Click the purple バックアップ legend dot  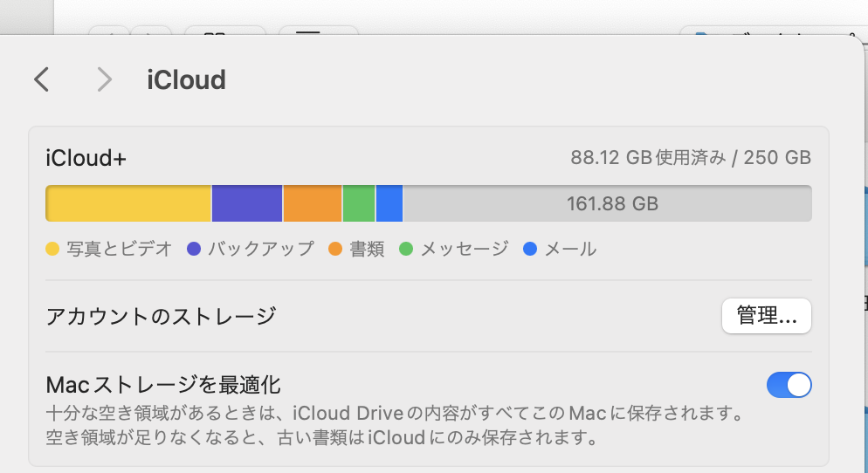(x=194, y=249)
